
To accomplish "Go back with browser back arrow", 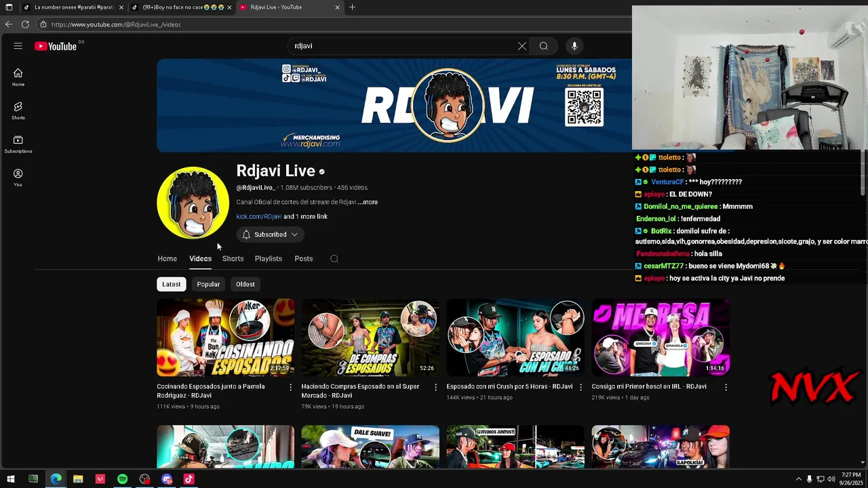I will click(9, 24).
